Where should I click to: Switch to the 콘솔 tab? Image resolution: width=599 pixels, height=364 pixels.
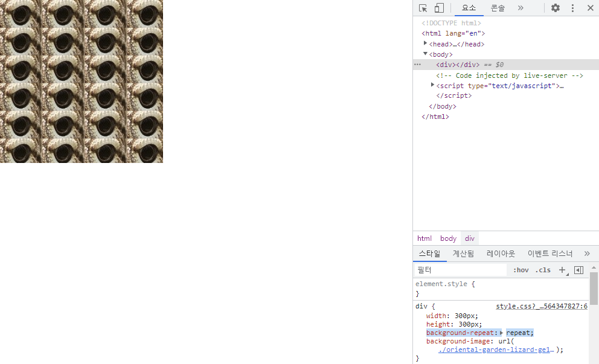(x=498, y=8)
